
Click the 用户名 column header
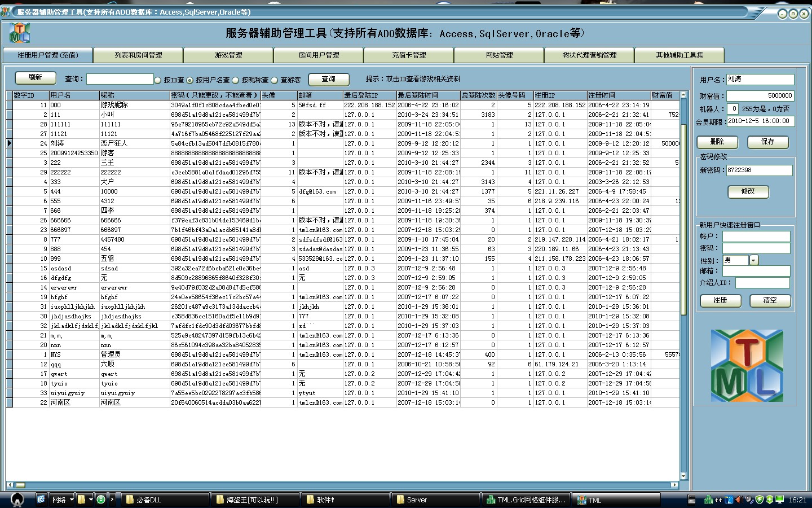[x=74, y=95]
